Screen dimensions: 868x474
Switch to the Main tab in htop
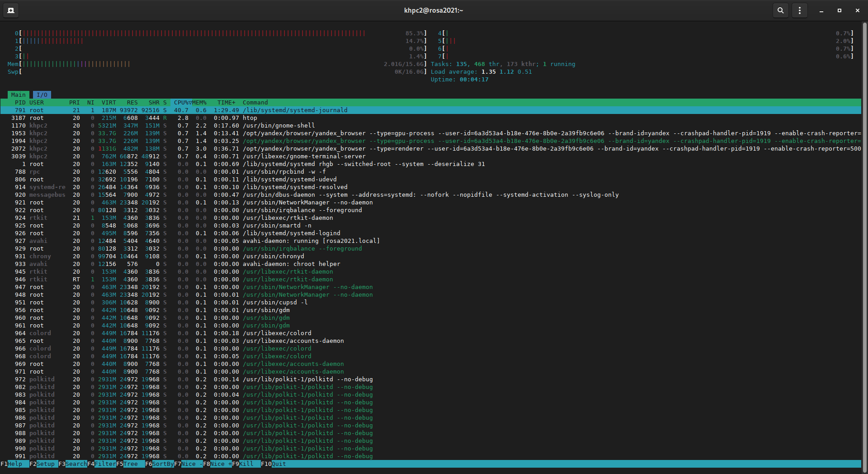click(18, 95)
